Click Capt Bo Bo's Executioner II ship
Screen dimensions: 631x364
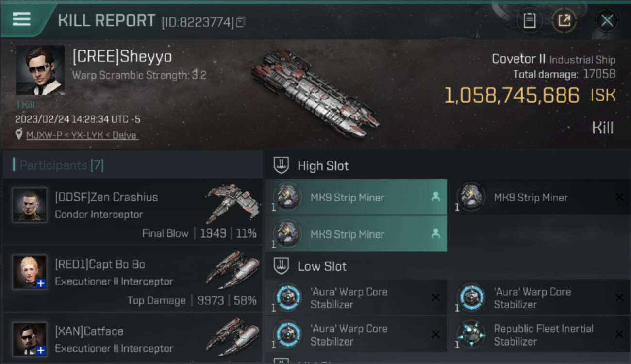pyautogui.click(x=232, y=270)
